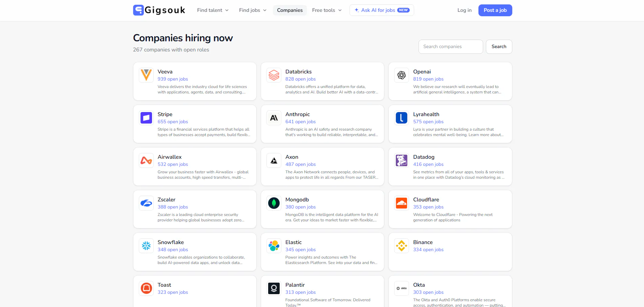Select the Elastic logo icon

coord(274,246)
